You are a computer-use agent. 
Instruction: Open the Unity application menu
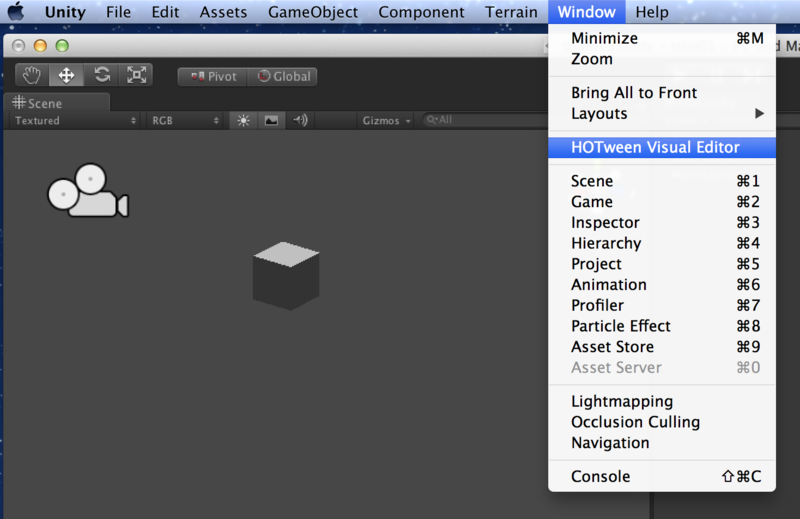point(65,12)
